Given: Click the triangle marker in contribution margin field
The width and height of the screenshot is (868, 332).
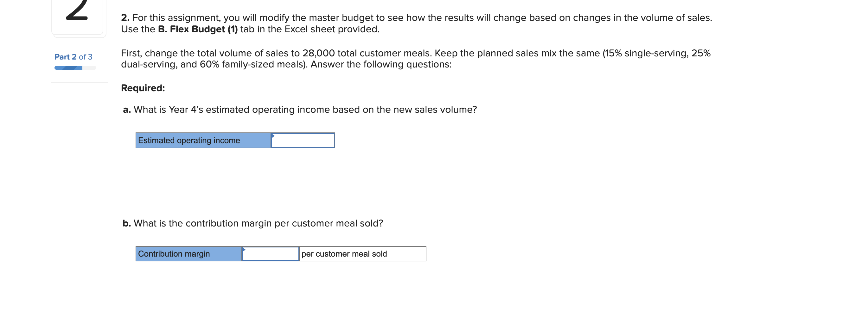Looking at the screenshot, I should click(x=244, y=249).
